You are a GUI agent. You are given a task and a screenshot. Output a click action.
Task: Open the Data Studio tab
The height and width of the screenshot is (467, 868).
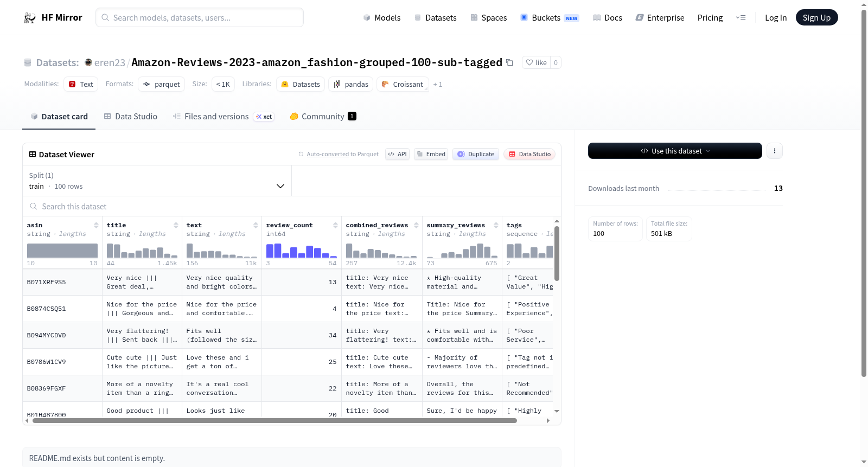131,116
